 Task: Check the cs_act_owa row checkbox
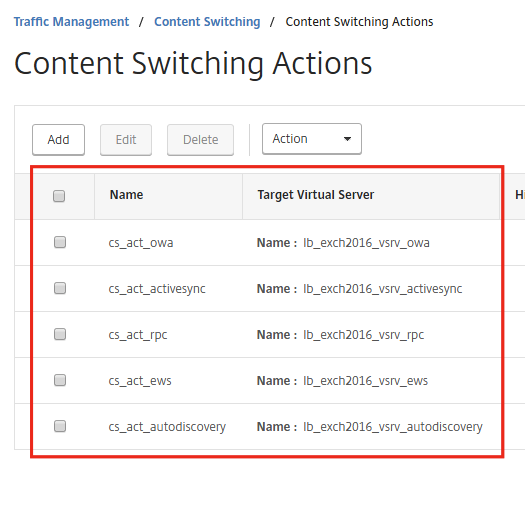click(x=60, y=242)
